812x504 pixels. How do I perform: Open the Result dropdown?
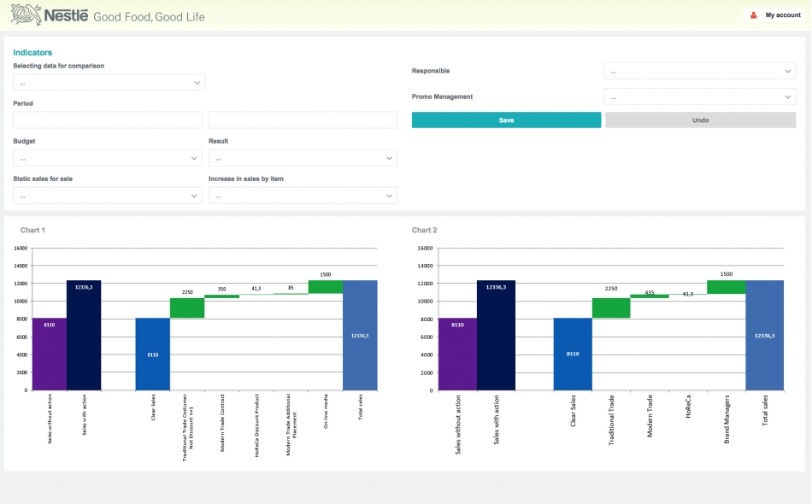coord(303,158)
